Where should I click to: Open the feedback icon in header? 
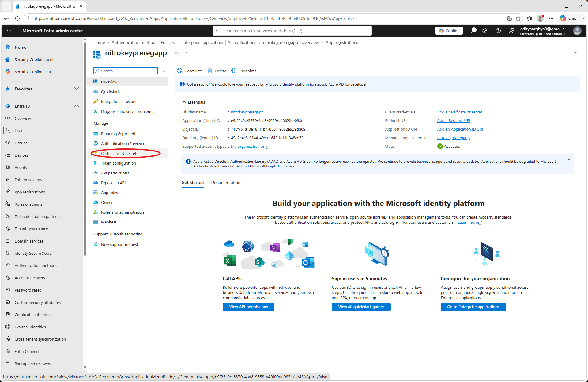tap(512, 31)
